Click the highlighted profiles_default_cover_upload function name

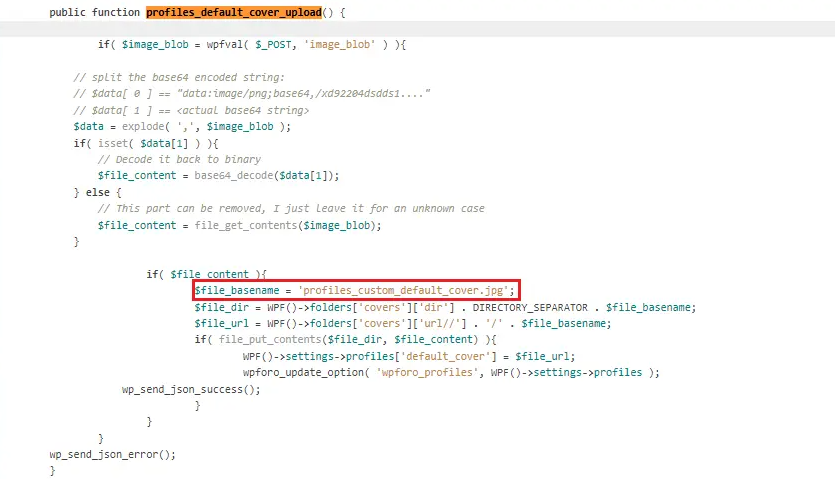point(234,12)
